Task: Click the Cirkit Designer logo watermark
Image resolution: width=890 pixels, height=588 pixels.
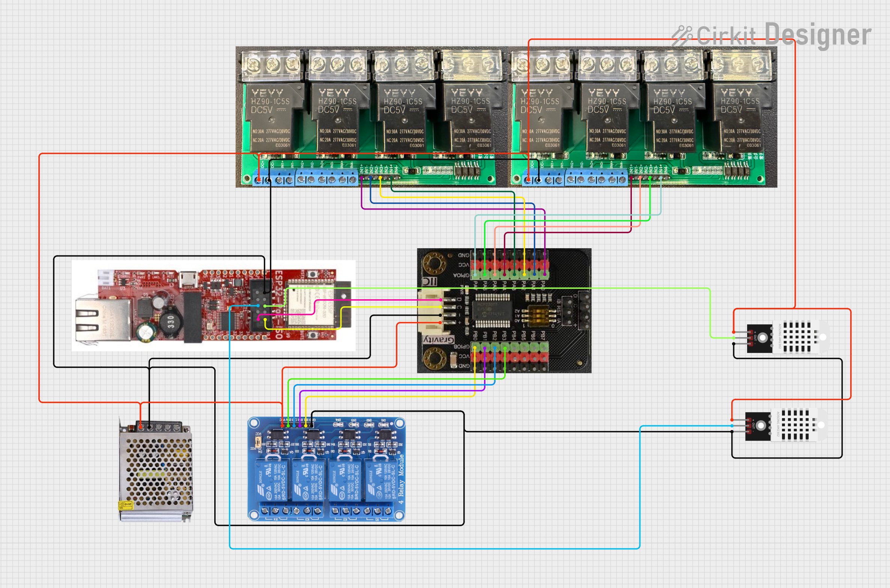Action: (771, 35)
